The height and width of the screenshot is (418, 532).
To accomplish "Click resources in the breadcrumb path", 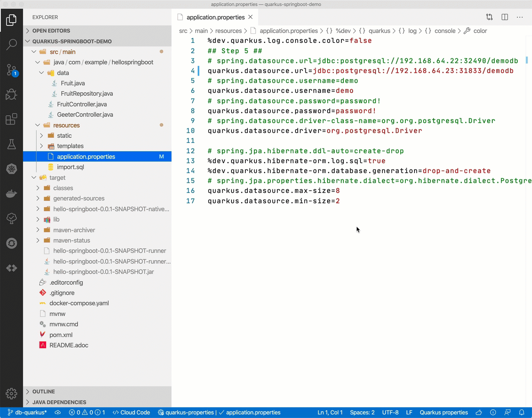I will [x=228, y=31].
